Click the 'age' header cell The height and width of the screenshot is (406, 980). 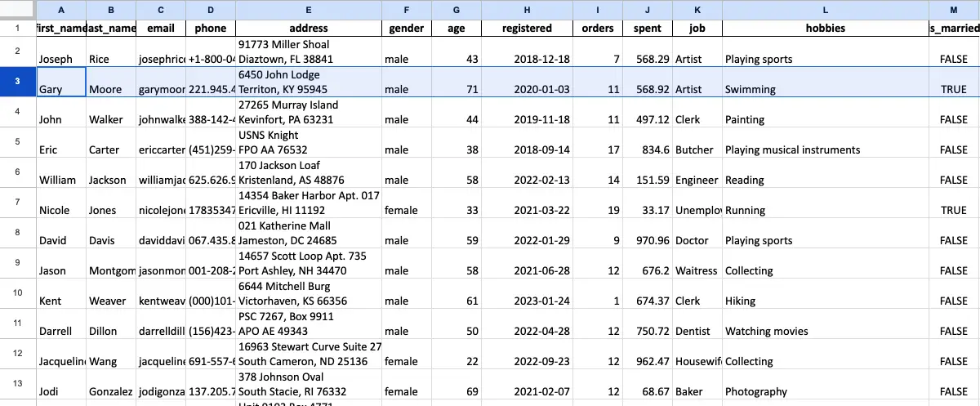[457, 28]
